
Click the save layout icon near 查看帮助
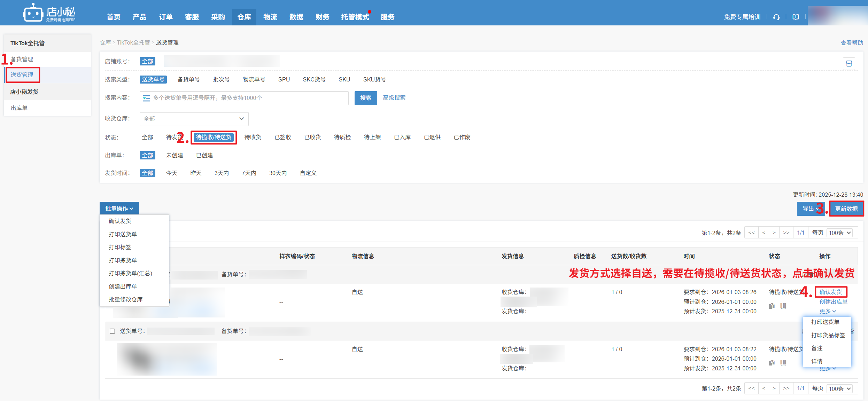click(x=849, y=64)
